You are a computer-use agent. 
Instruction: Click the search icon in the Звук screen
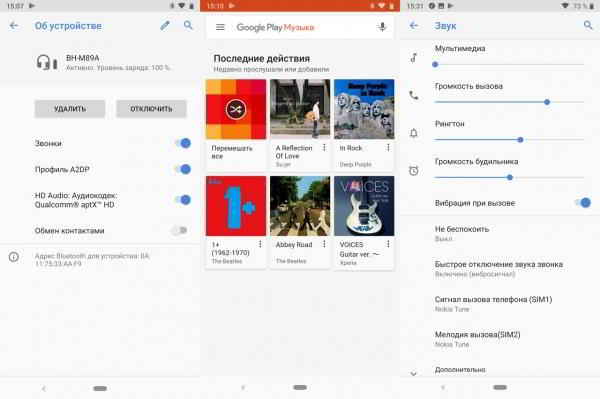(x=588, y=26)
